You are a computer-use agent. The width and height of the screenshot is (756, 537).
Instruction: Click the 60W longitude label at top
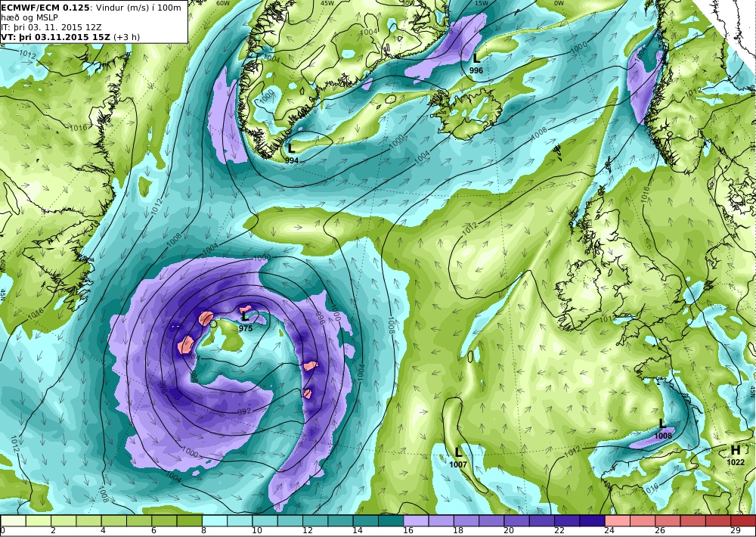(x=223, y=3)
